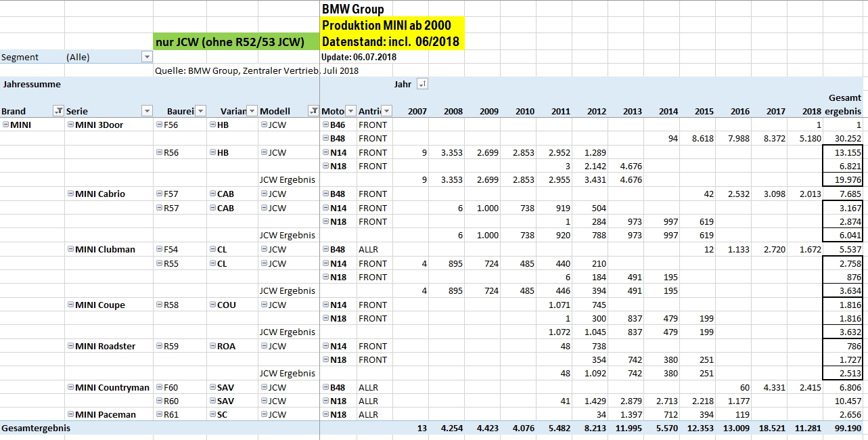Select the 'Quelle: BMW Group, Zentraler Vertrieb' cell
This screenshot has width=868, height=440.
(x=237, y=70)
